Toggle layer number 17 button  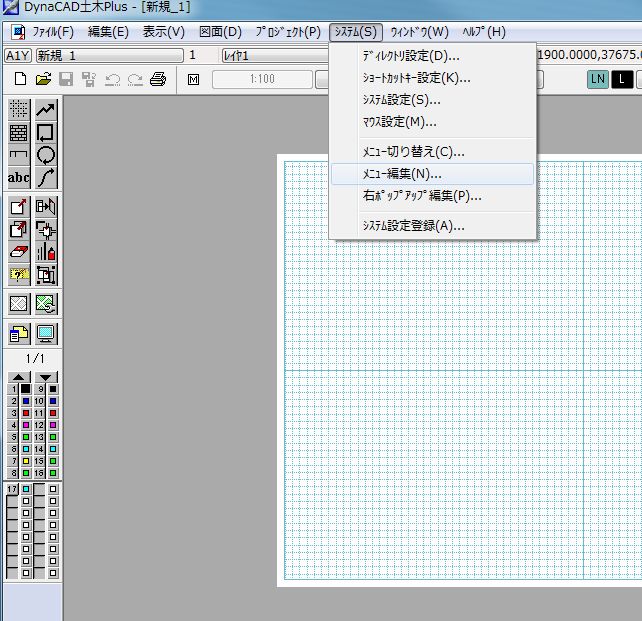12,489
